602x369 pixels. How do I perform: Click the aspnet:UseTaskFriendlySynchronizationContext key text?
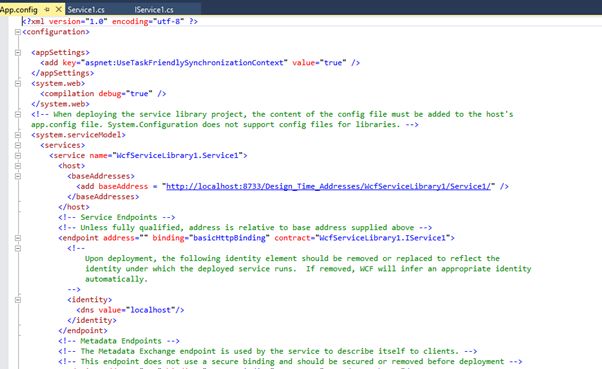click(x=184, y=63)
